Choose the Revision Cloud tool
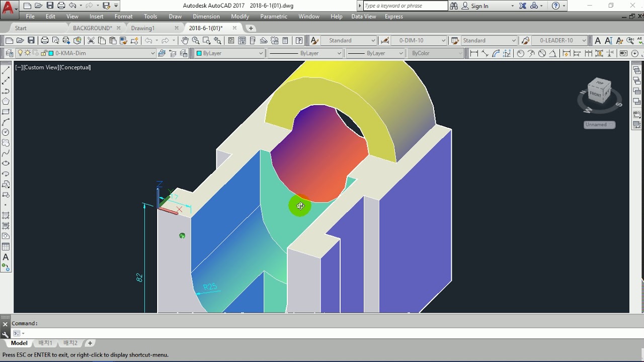The image size is (644, 362). click(x=6, y=143)
